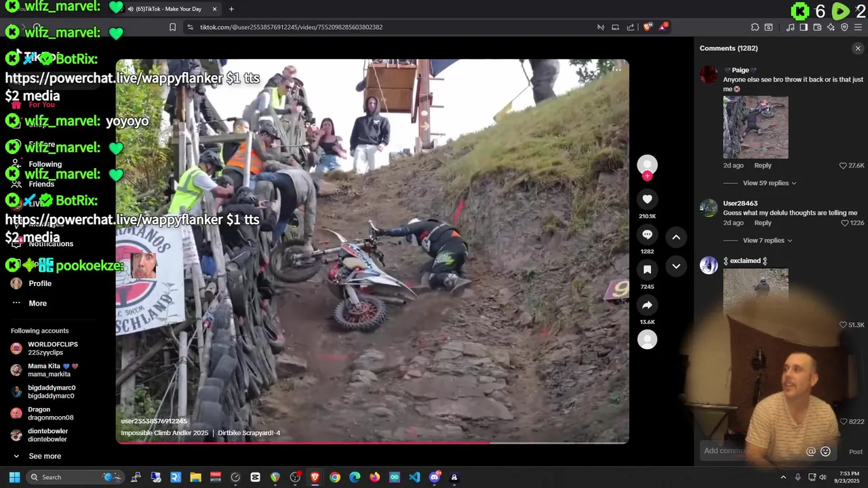
Task: Open video uploader user25538576912245 name
Action: click(x=154, y=421)
